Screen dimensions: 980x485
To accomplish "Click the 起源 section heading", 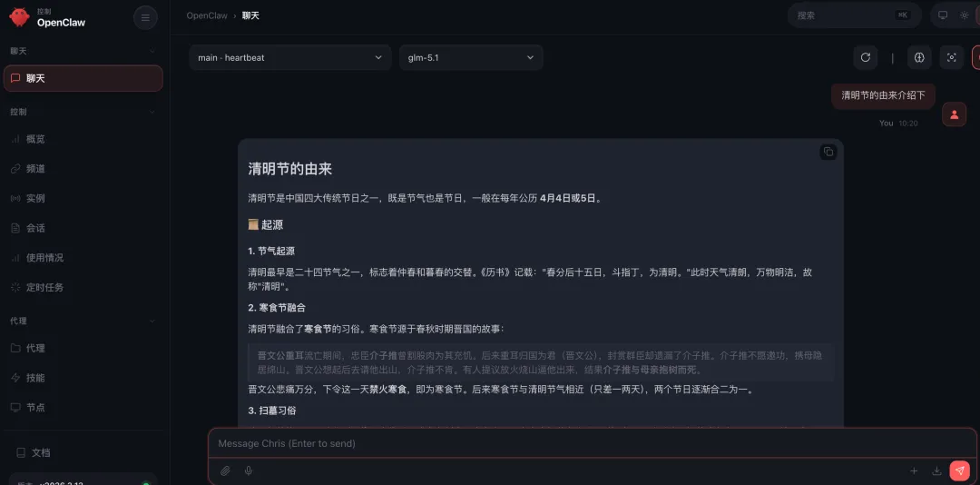I will point(266,224).
